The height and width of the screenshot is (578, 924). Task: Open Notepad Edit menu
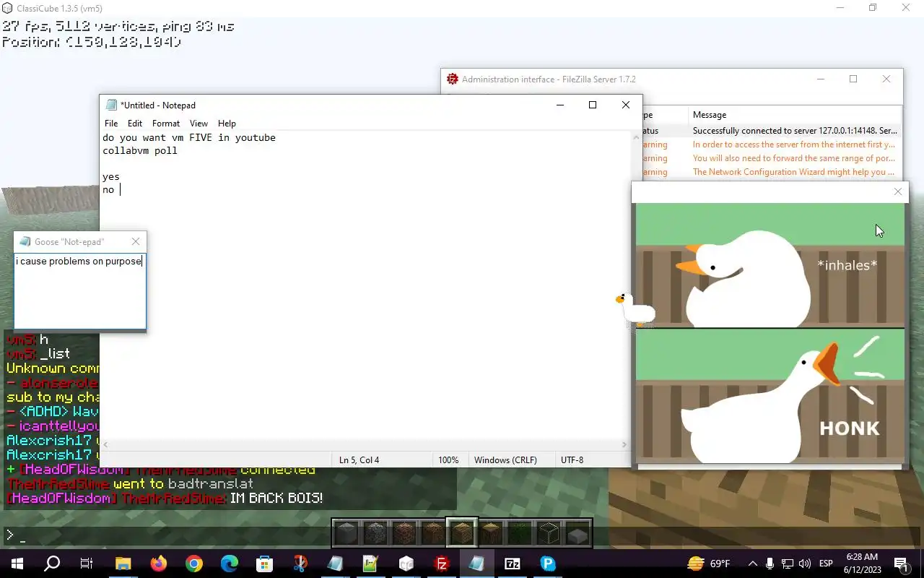click(x=135, y=124)
